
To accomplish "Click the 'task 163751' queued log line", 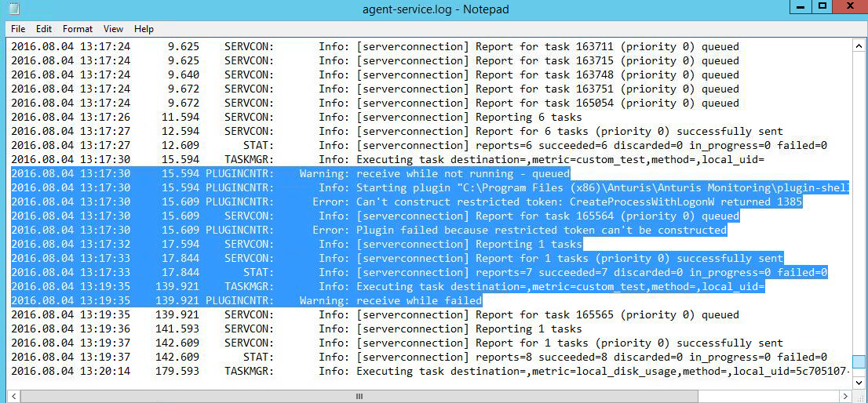I will (375, 89).
